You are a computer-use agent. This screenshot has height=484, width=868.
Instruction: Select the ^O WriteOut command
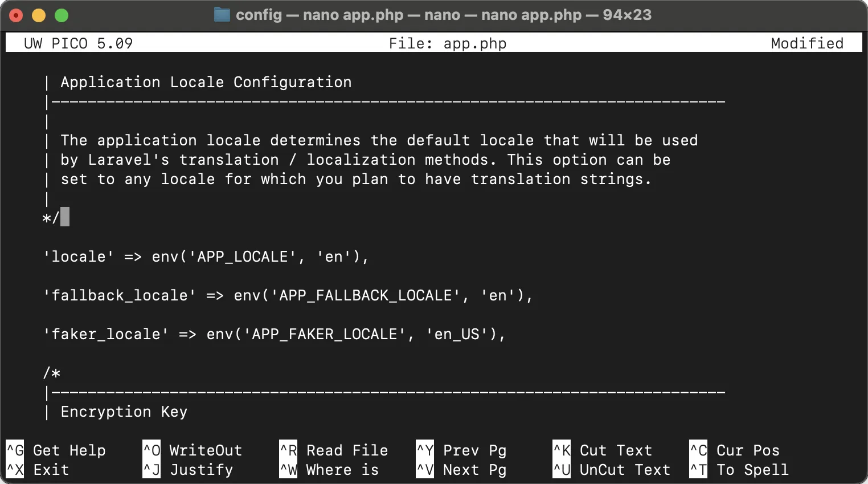(193, 450)
